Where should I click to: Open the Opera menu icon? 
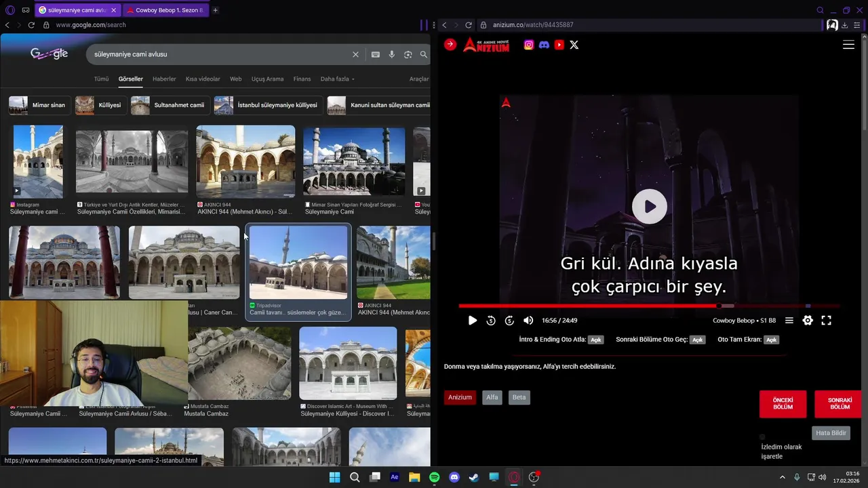(9, 10)
